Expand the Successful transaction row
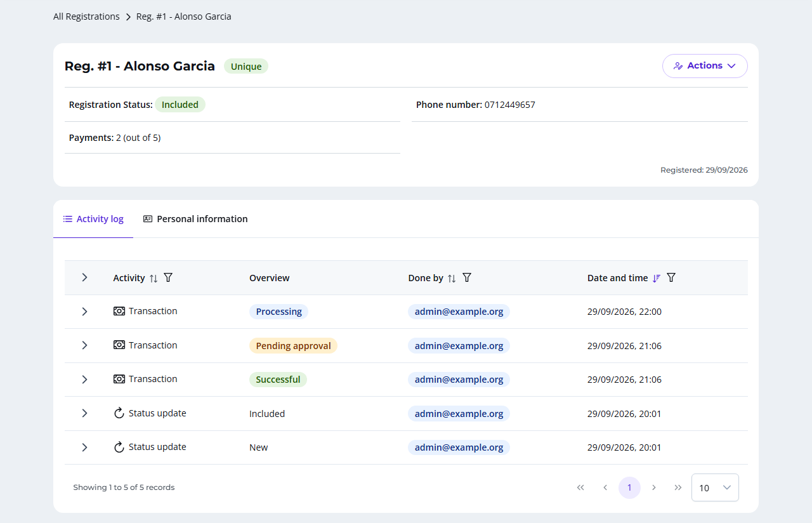812x523 pixels. 84,380
